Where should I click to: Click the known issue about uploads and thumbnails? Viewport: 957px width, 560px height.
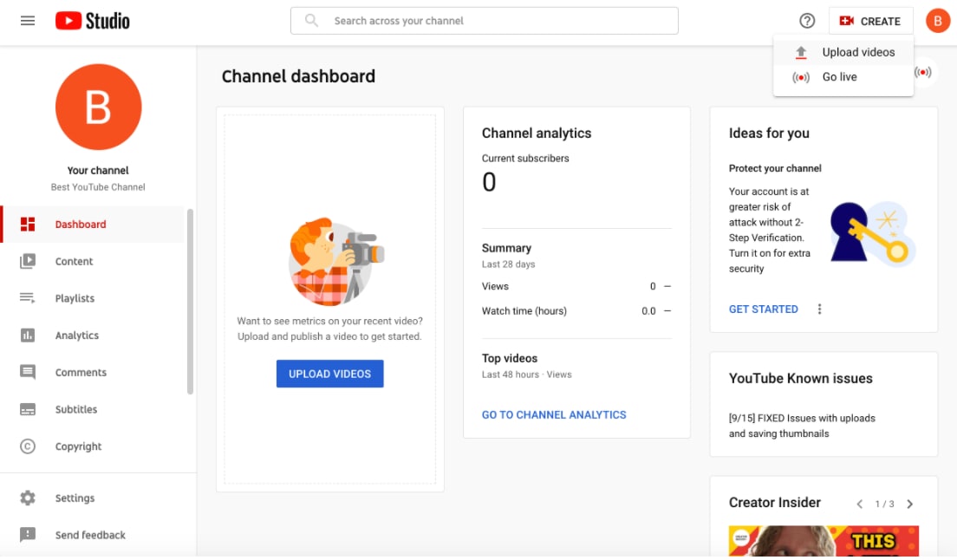802,426
